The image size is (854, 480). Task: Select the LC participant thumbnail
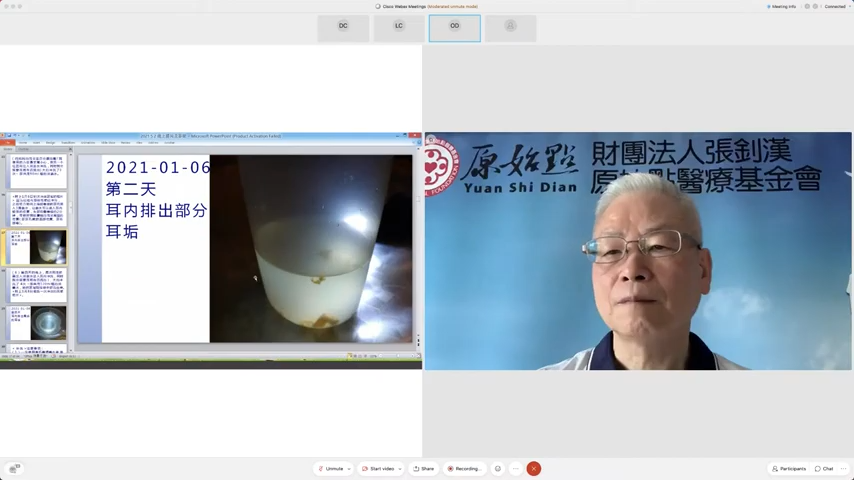coord(399,27)
